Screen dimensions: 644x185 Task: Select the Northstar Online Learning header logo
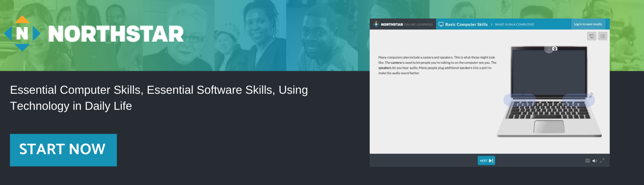point(403,24)
